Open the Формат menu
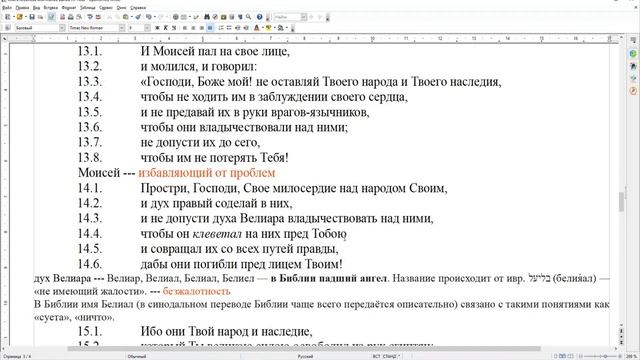Screen dimensions: 640x360 [x=69, y=7]
